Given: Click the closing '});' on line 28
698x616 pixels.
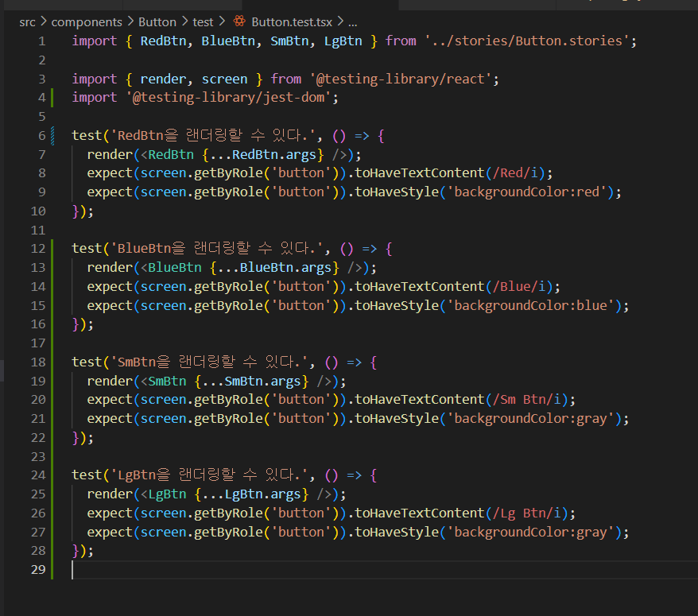Looking at the screenshot, I should [83, 551].
